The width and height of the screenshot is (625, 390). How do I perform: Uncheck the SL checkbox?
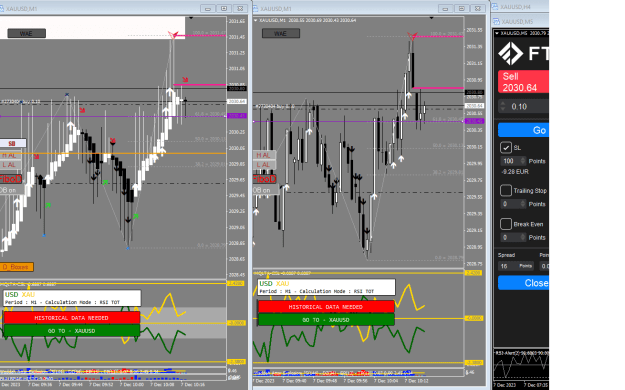coord(506,148)
